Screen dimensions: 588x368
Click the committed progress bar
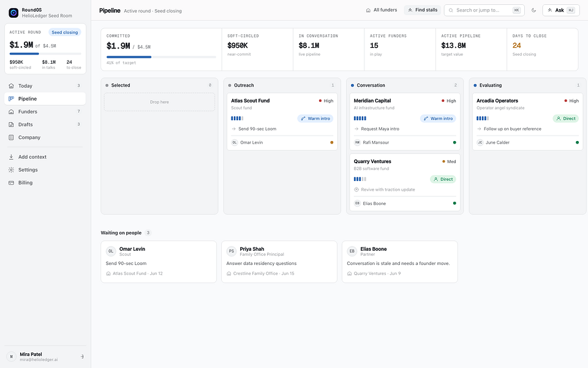(161, 57)
